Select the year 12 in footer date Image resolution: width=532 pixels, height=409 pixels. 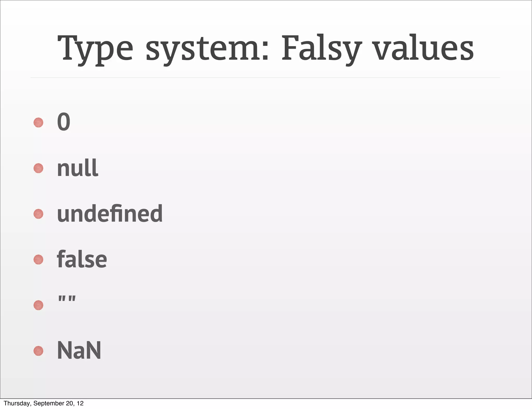point(80,403)
